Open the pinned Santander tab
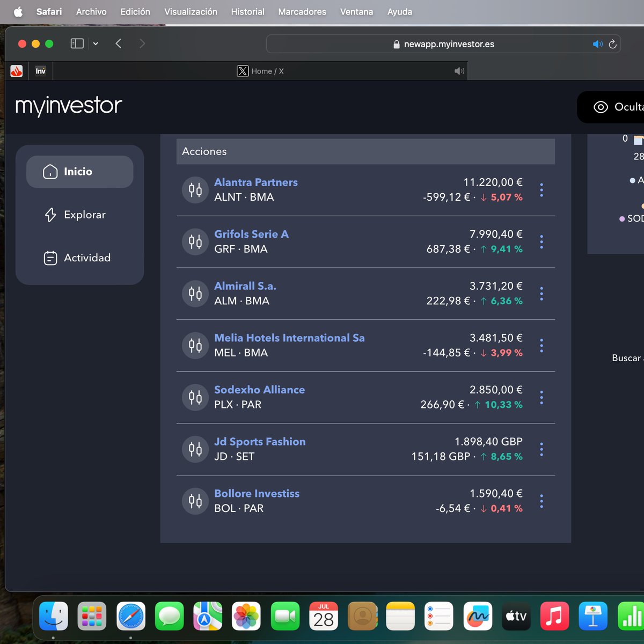The width and height of the screenshot is (644, 644). point(17,71)
